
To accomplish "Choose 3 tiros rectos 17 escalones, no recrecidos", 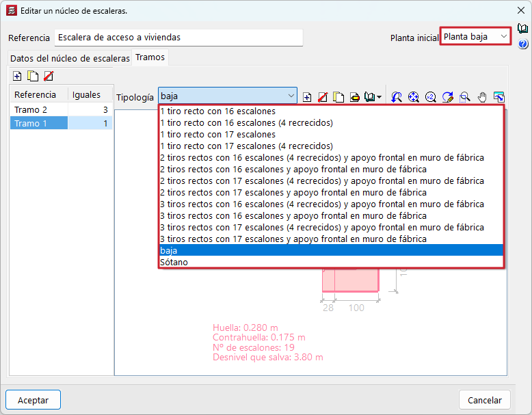I will click(331, 239).
